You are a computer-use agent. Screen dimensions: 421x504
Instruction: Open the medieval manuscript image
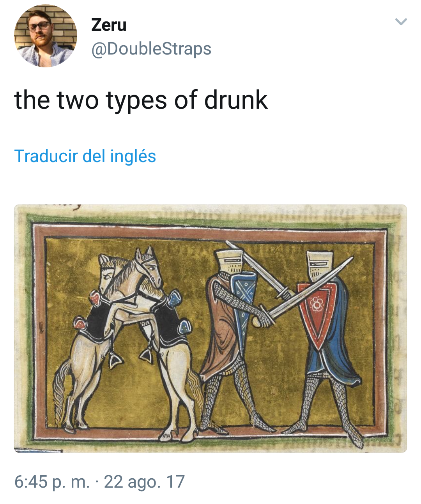pyautogui.click(x=210, y=328)
